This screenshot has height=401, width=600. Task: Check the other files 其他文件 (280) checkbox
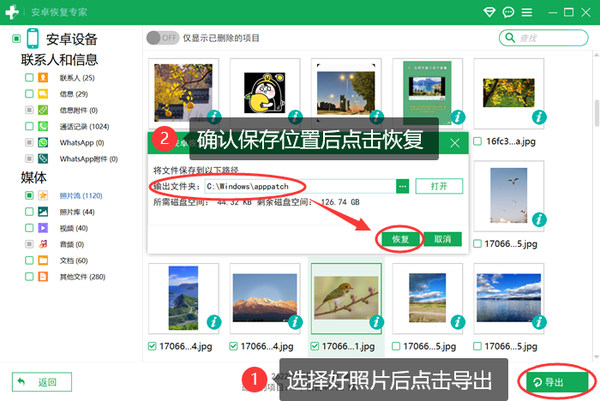(29, 277)
